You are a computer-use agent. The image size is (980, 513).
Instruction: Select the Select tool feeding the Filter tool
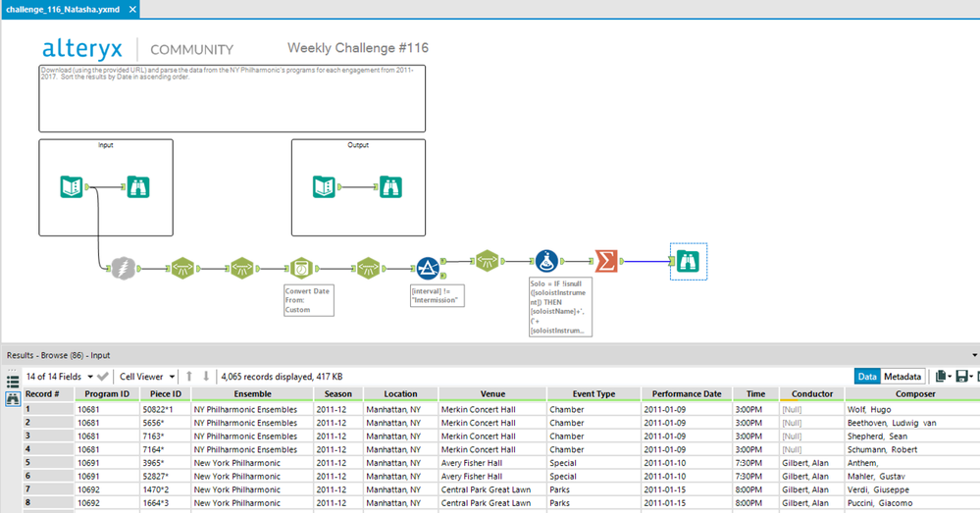368,268
